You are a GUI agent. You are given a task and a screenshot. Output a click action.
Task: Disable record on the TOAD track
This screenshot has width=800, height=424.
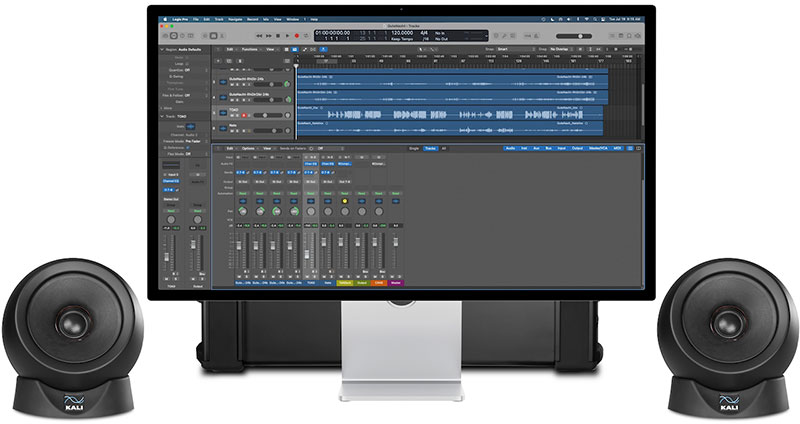(244, 115)
